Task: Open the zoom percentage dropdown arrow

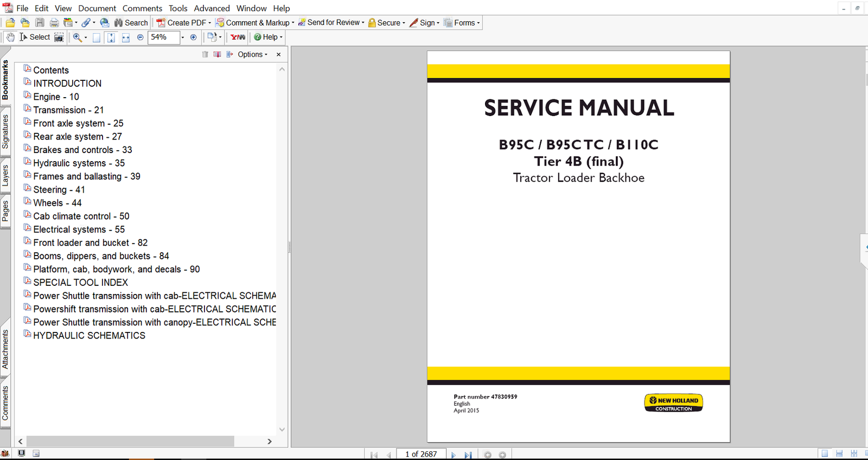Action: [x=183, y=37]
